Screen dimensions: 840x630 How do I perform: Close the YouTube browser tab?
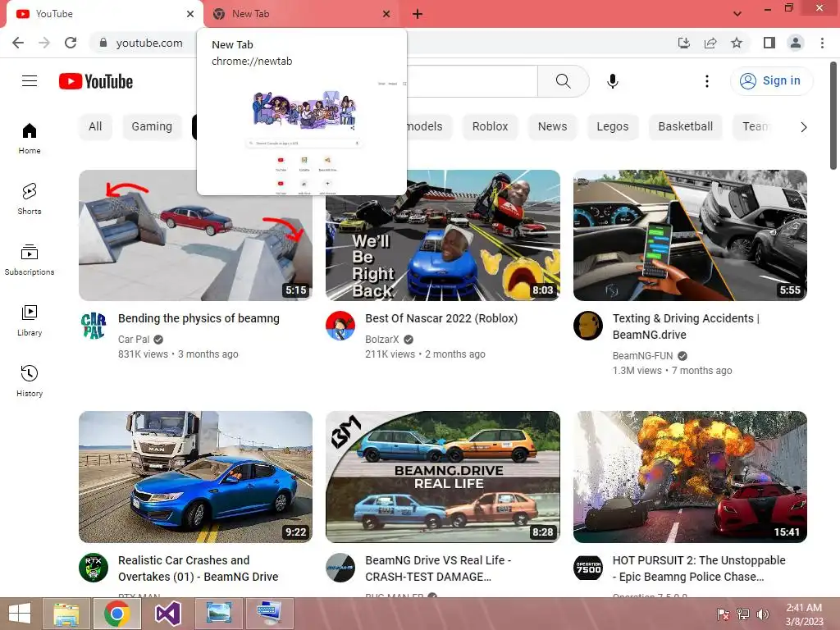point(190,14)
